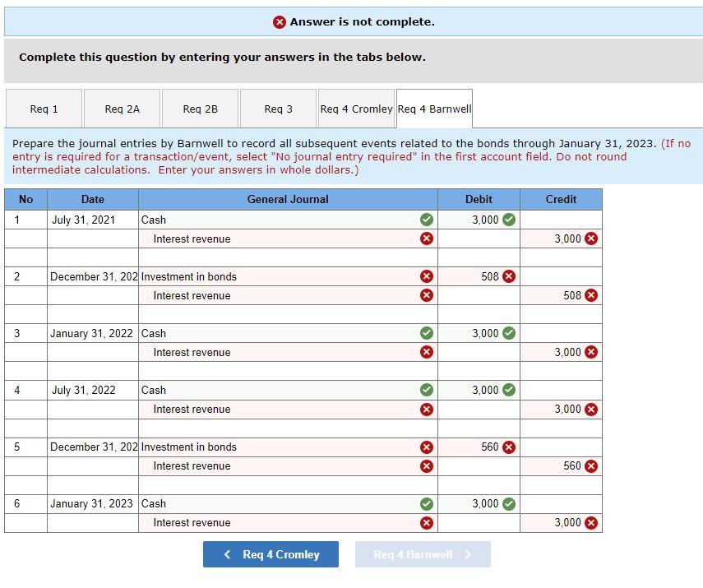Open the account dropdown for Investment in bonds entry 5

[x=280, y=447]
